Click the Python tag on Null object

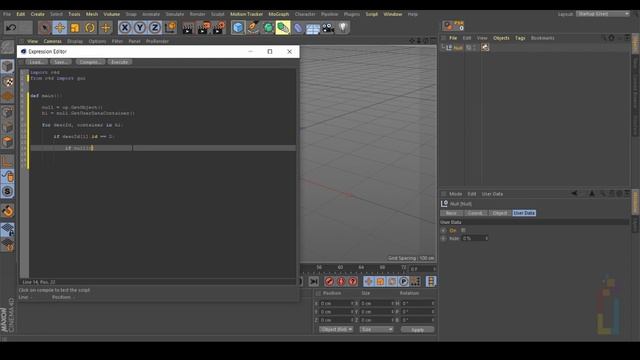pos(485,48)
